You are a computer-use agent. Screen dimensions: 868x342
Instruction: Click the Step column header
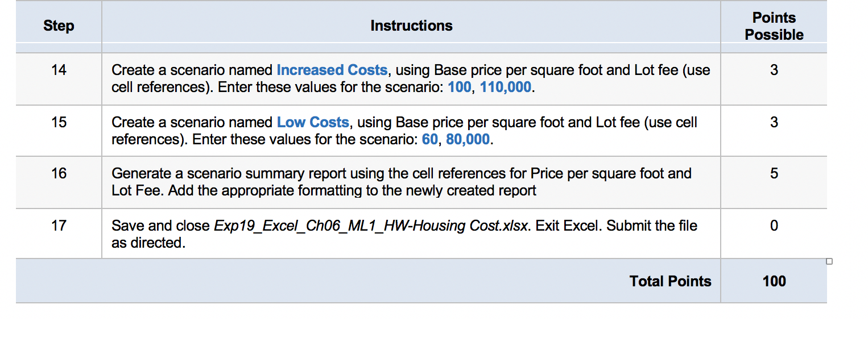[59, 26]
